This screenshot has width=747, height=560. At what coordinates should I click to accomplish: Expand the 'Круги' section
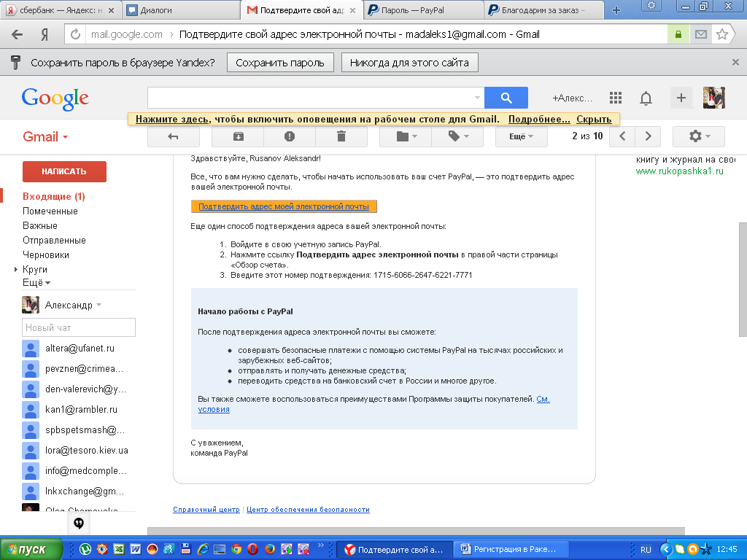pos(16,270)
